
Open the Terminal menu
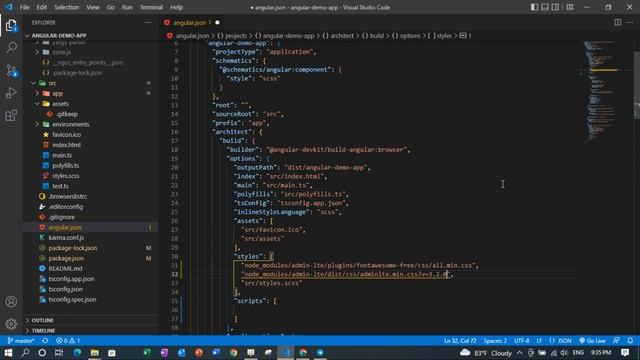tap(151, 7)
